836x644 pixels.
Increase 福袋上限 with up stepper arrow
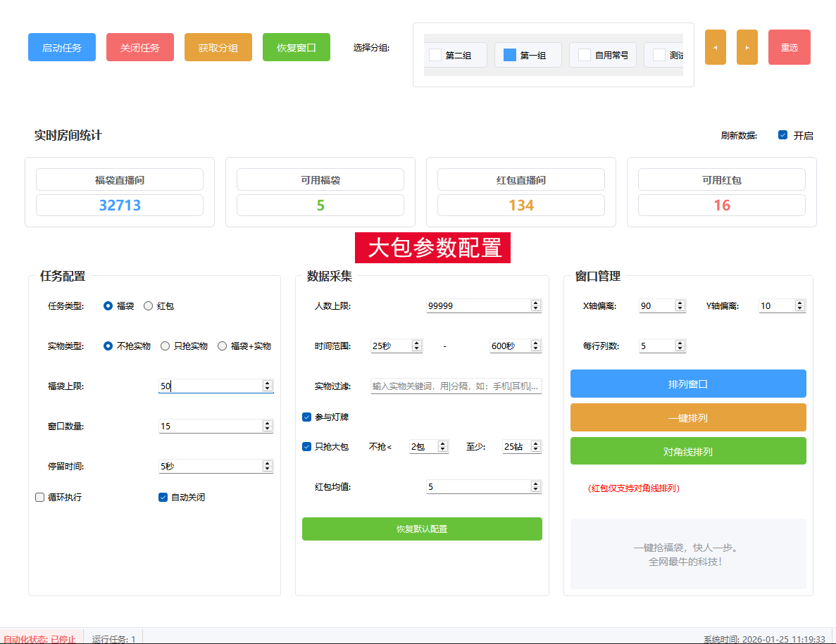(268, 383)
